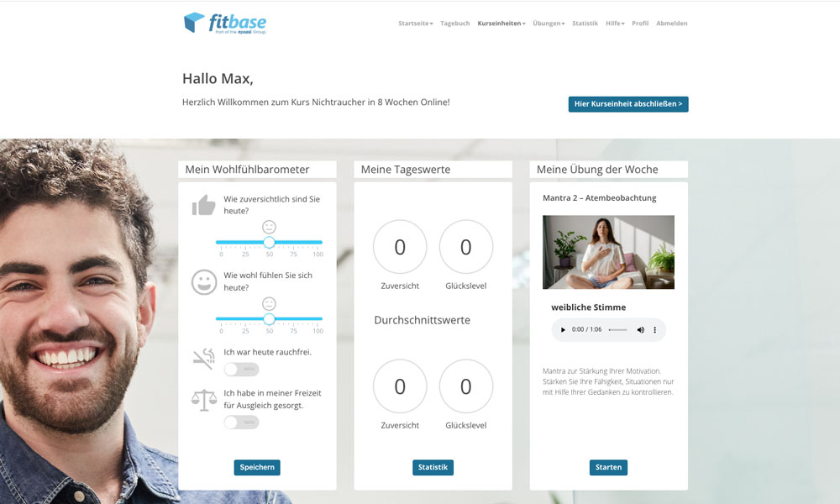Select the fitbase logo

coord(222,23)
